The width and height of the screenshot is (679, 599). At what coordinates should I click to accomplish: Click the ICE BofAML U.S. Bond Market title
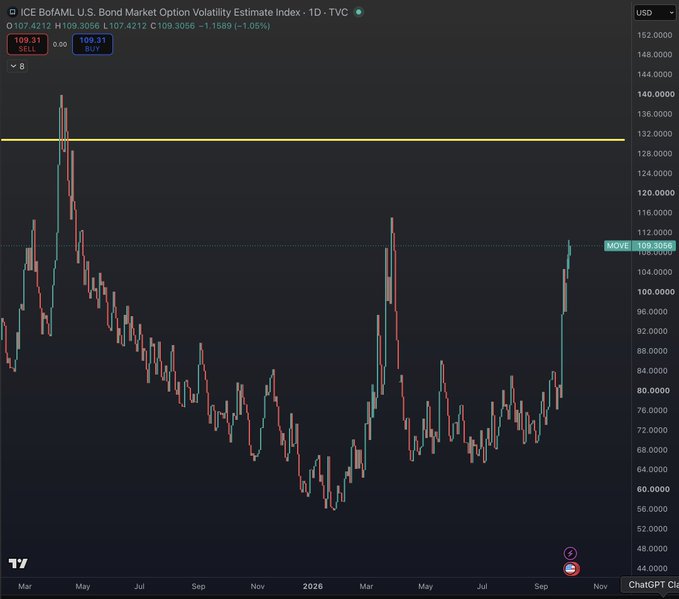[x=161, y=12]
